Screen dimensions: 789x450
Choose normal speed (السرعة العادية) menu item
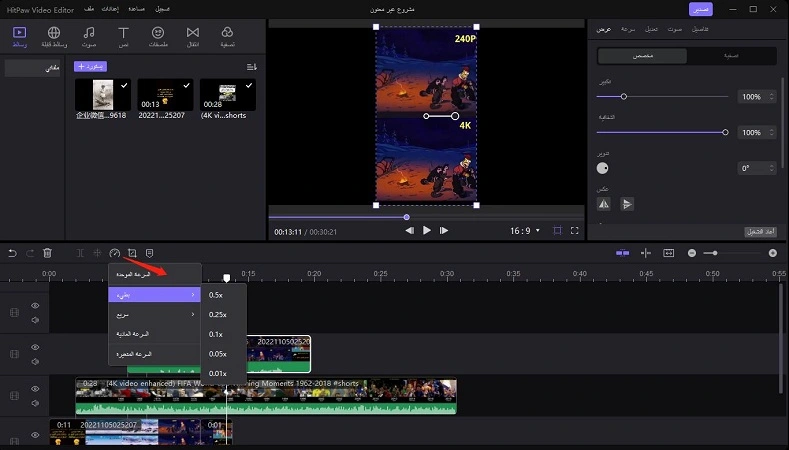[154, 334]
